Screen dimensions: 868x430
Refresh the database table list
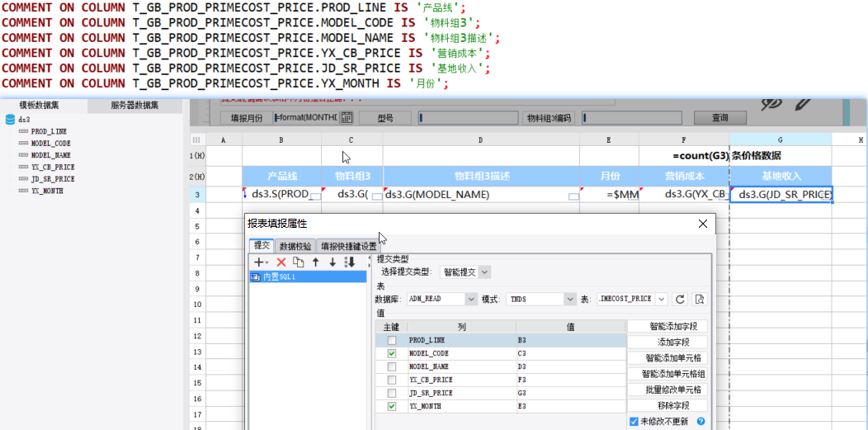click(x=681, y=299)
